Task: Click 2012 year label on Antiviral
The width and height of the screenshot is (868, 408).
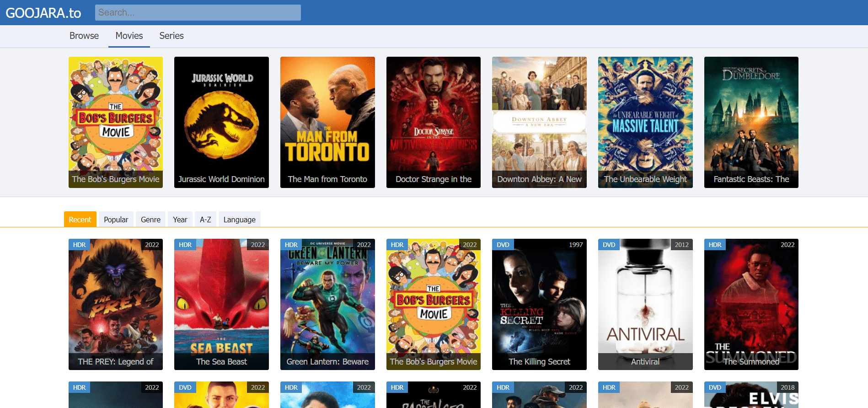Action: coord(682,245)
